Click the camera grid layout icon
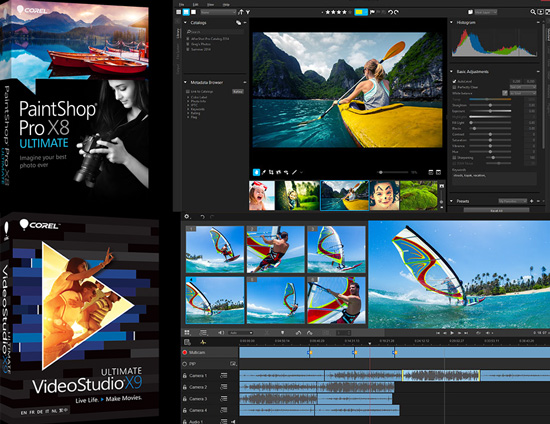Viewport: 550px width, 424px height. click(x=187, y=332)
